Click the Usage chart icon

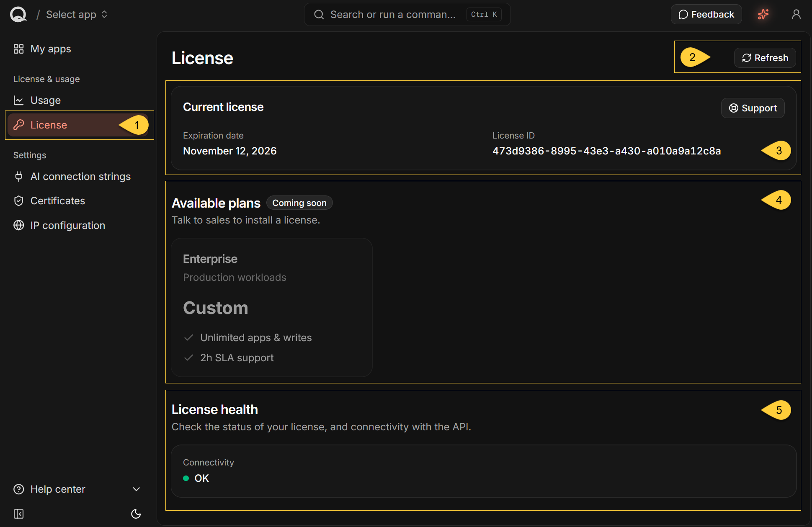[18, 100]
